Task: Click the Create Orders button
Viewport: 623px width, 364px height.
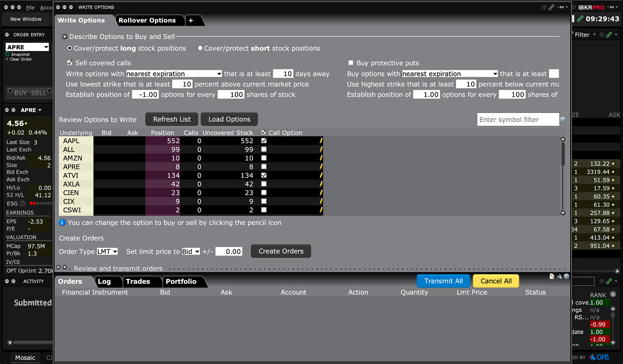Action: tap(281, 251)
